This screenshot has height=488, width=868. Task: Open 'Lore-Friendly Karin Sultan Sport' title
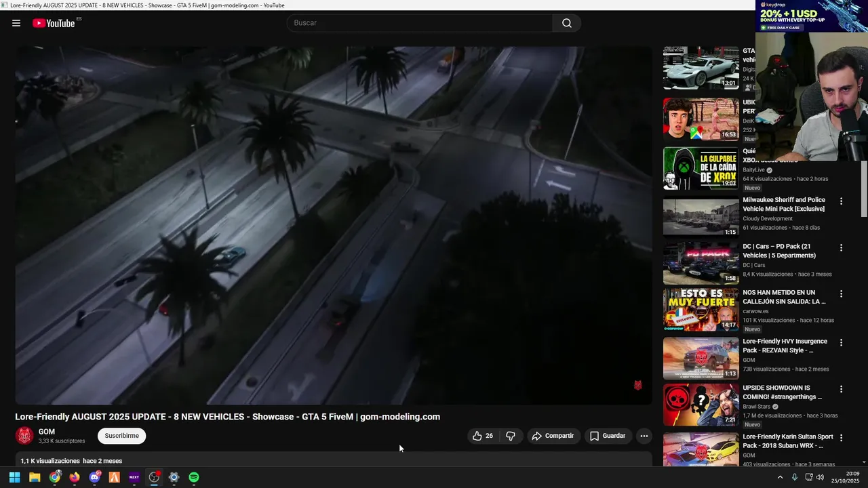coord(788,441)
